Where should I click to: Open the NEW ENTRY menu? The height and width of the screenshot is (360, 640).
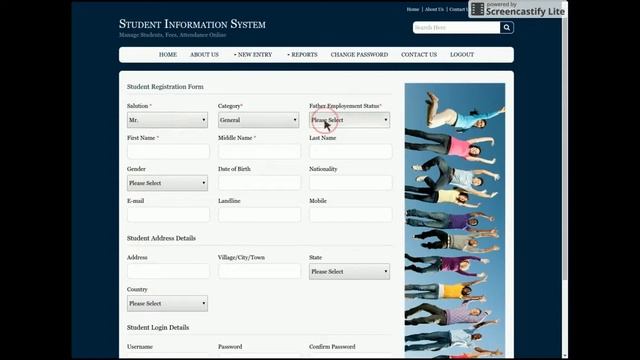tap(253, 54)
